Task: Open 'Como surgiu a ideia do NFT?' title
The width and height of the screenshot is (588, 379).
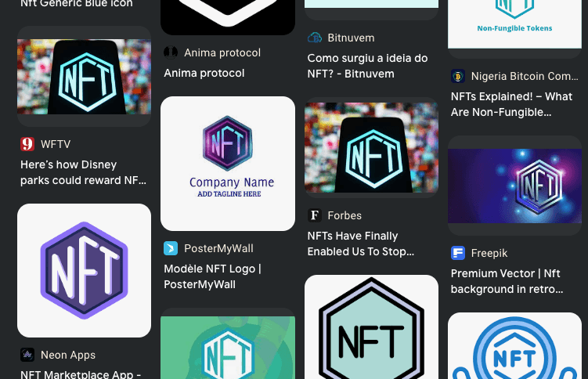Action: (x=367, y=66)
